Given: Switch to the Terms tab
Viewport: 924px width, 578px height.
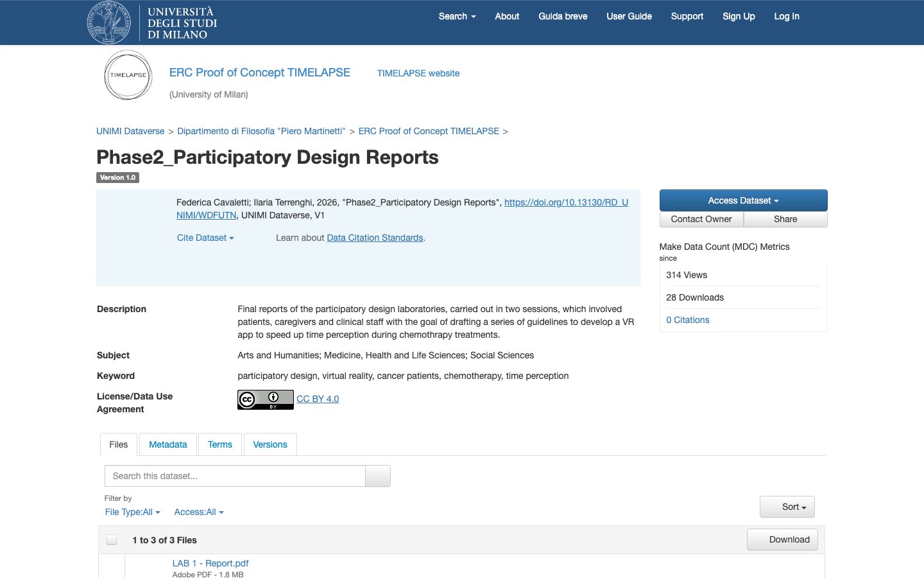Looking at the screenshot, I should click(x=220, y=444).
